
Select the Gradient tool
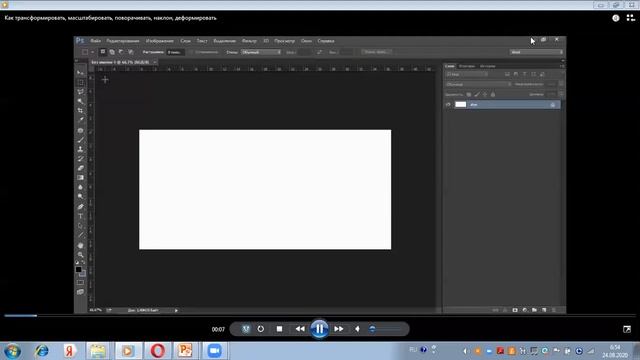tap(80, 178)
